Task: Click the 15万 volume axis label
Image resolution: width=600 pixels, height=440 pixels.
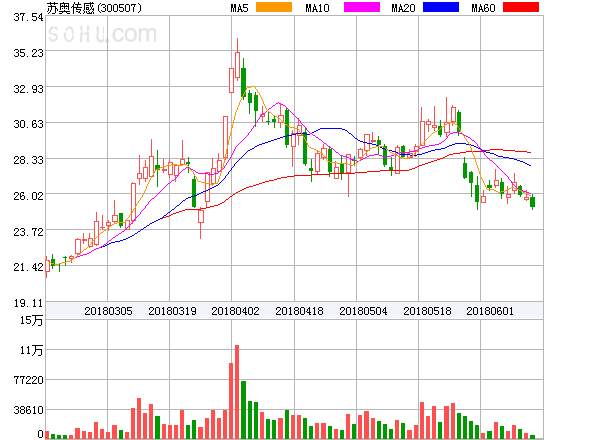Action: coord(31,320)
